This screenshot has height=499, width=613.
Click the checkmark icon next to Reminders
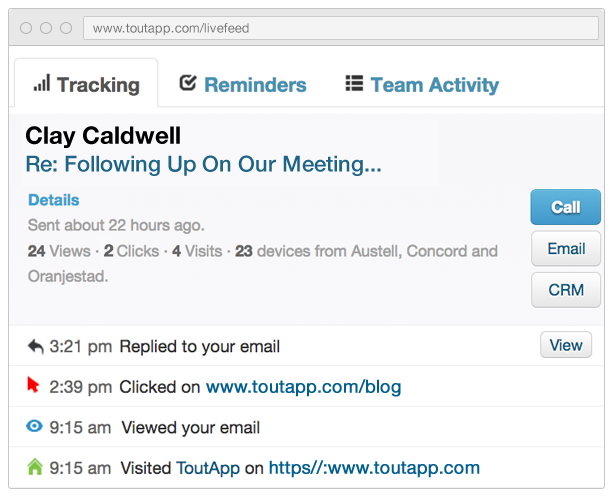pos(188,83)
